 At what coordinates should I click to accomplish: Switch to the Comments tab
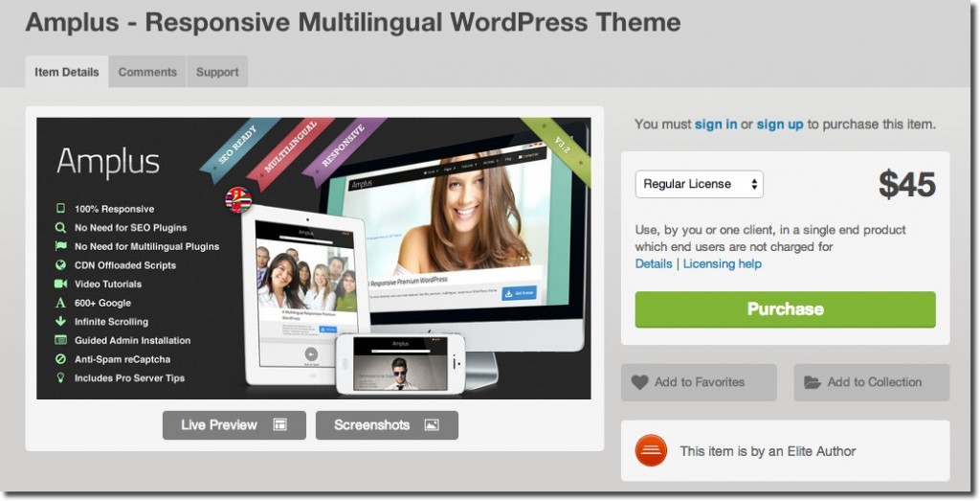point(147,72)
